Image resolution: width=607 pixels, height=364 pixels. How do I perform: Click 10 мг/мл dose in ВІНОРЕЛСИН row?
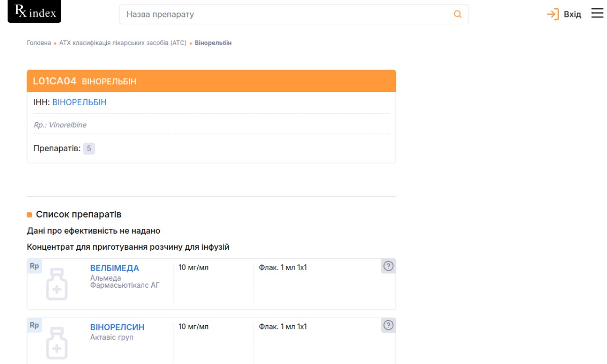coord(193,327)
